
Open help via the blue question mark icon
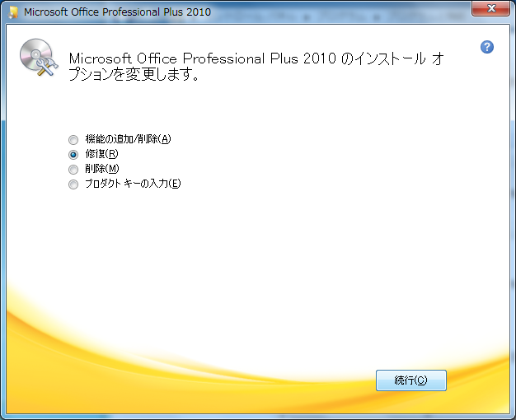(x=486, y=47)
